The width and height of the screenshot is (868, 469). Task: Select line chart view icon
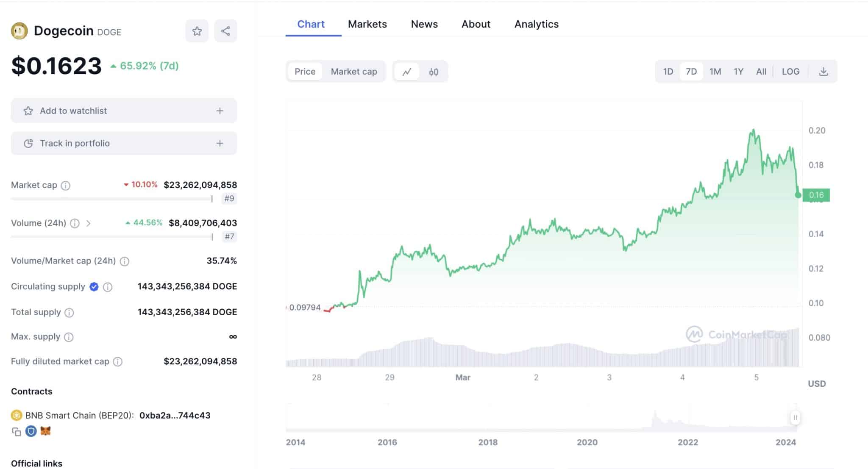pos(407,72)
